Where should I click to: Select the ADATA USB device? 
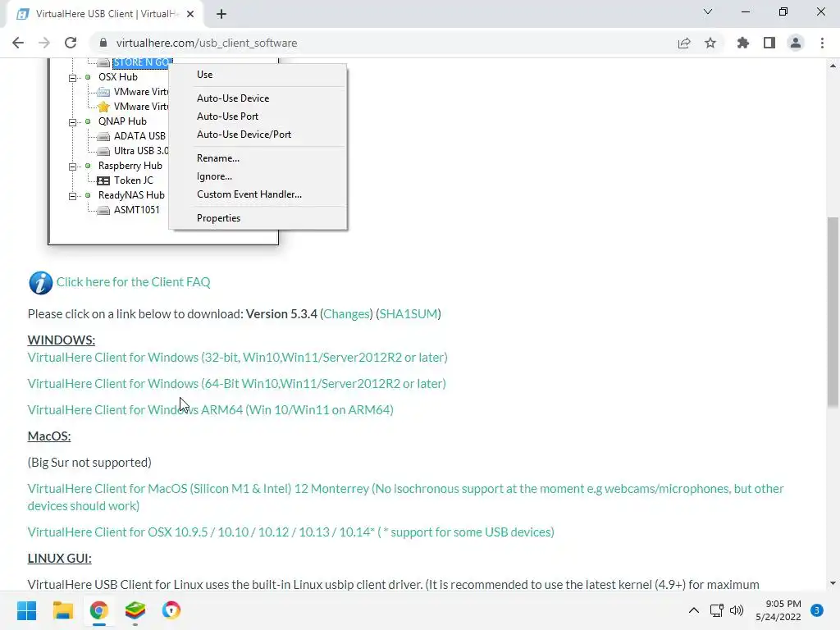pyautogui.click(x=139, y=136)
